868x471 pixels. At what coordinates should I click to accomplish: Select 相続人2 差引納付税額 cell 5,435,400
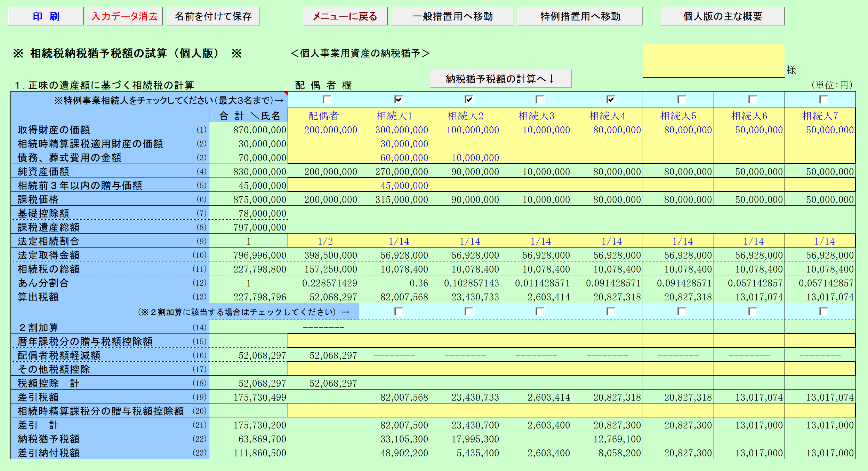(465, 452)
